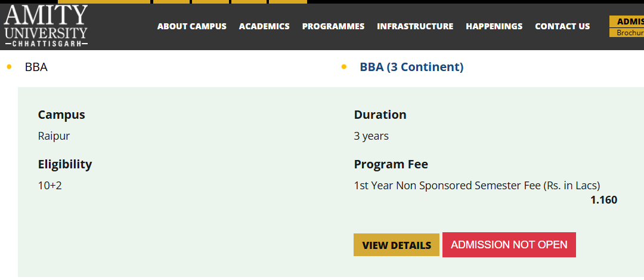Click the yellow bullet beside BBA
Screen dimensions: 644x280
click(x=10, y=67)
